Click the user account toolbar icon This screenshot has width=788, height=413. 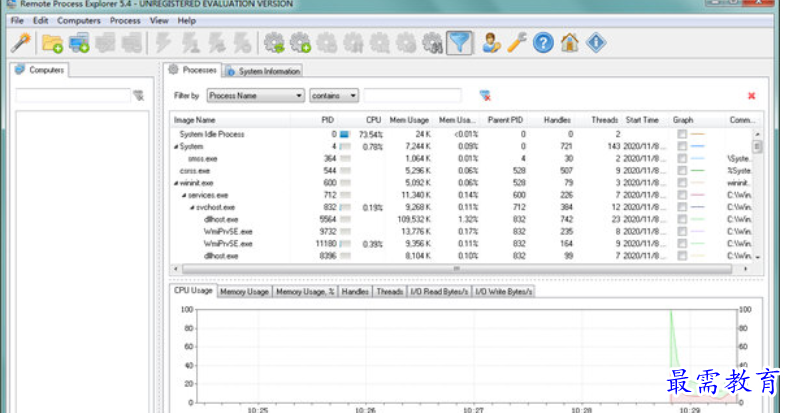coord(491,42)
